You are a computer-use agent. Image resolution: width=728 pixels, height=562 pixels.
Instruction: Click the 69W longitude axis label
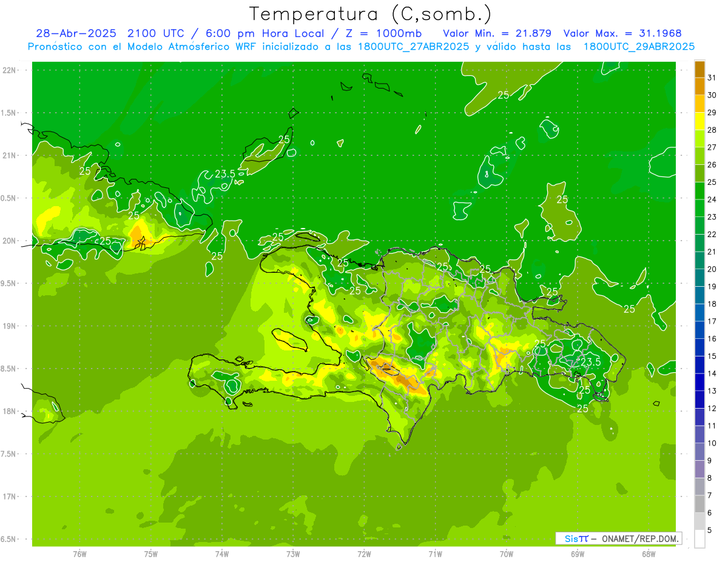[578, 554]
